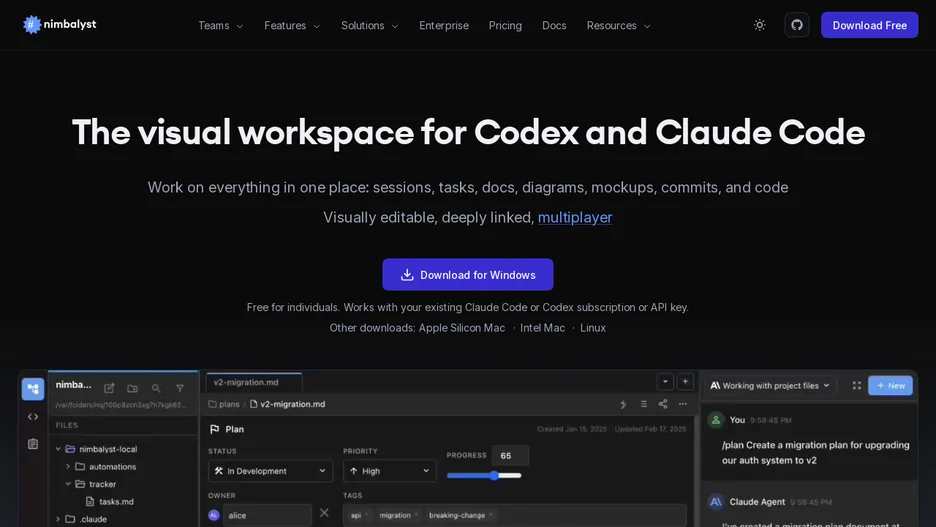
Task: Adjust the progress slider handle
Action: coord(494,476)
